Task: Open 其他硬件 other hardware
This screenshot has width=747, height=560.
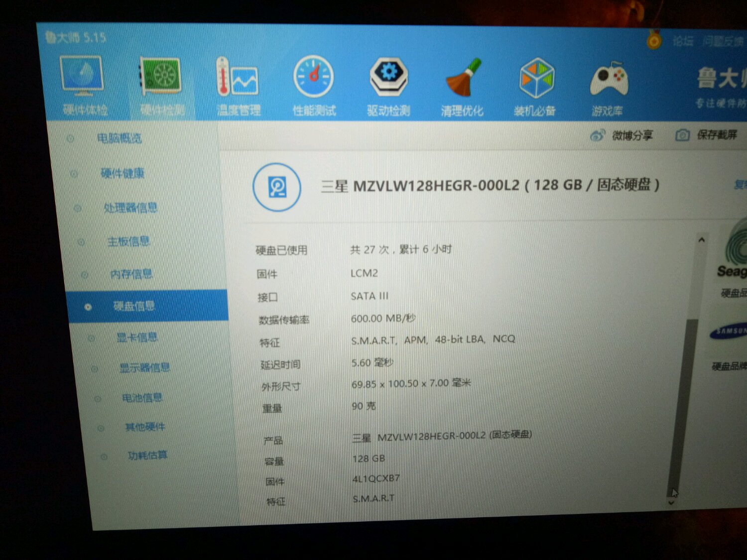Action: point(145,427)
